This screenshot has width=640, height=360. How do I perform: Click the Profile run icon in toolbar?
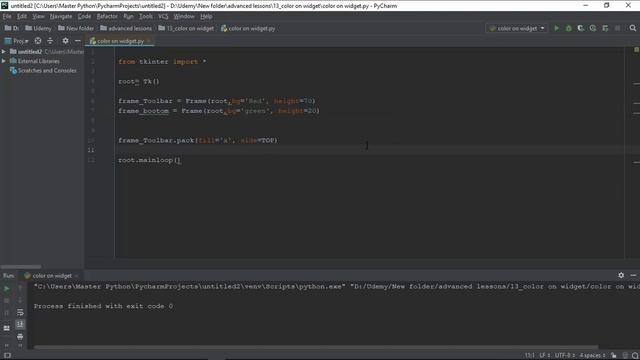point(593,28)
